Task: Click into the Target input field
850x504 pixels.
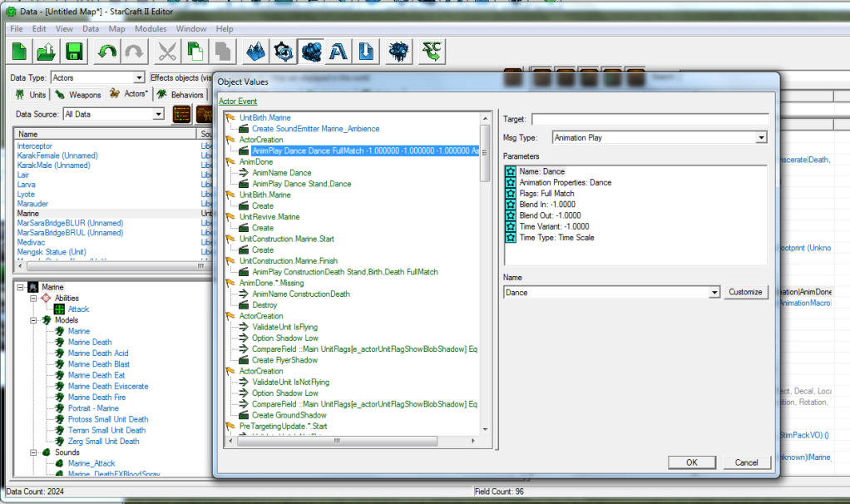Action: coord(650,119)
